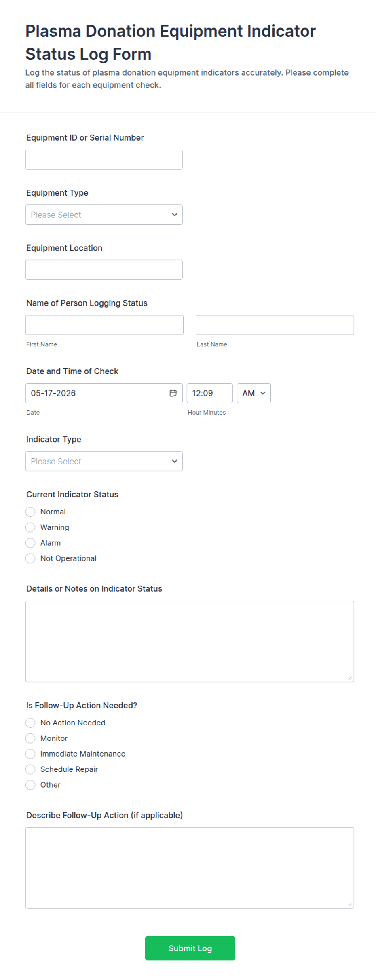Select Not Operational status
The height and width of the screenshot is (980, 376).
pos(30,558)
